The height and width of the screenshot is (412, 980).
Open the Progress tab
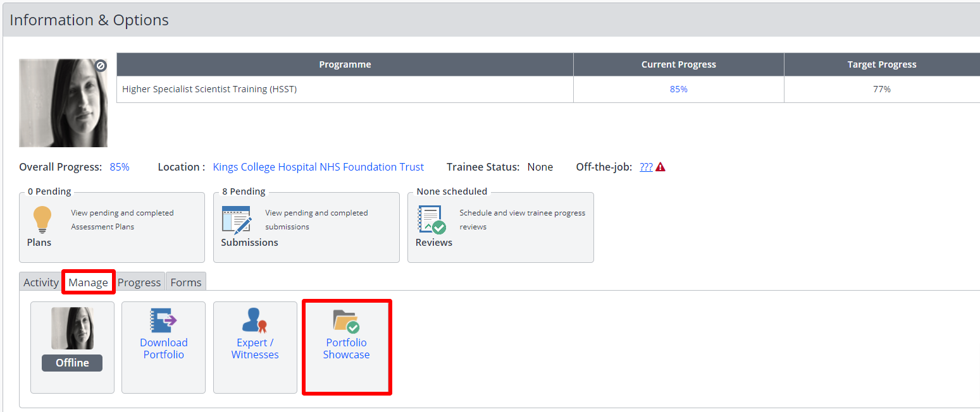coord(139,282)
